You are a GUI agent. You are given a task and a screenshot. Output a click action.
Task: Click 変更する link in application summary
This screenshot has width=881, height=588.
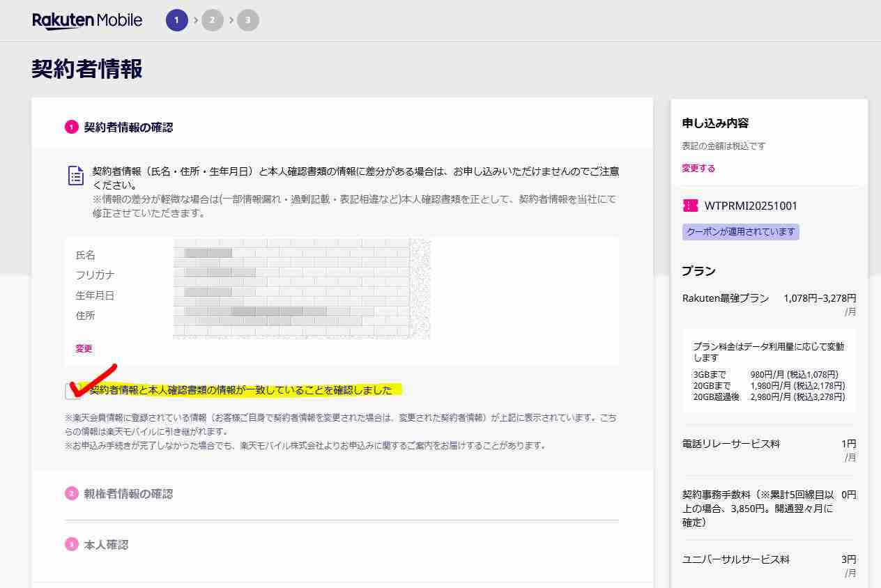coord(698,169)
